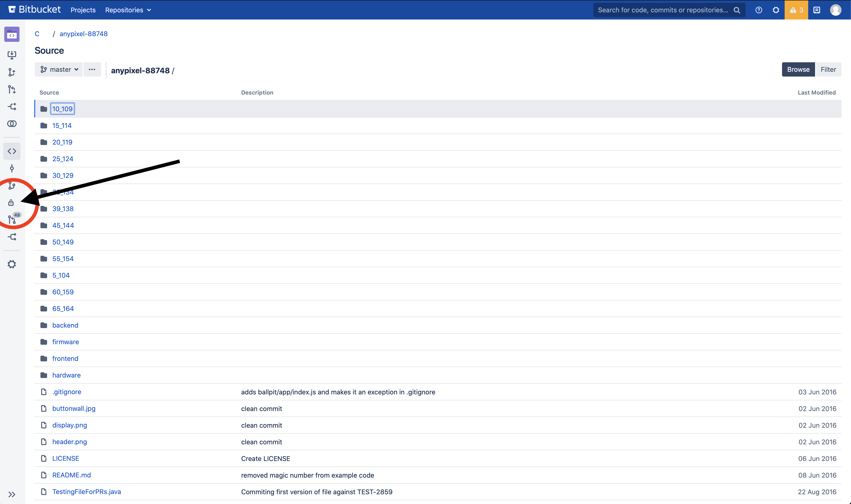
Task: Click the Forks sidebar icon
Action: click(12, 237)
